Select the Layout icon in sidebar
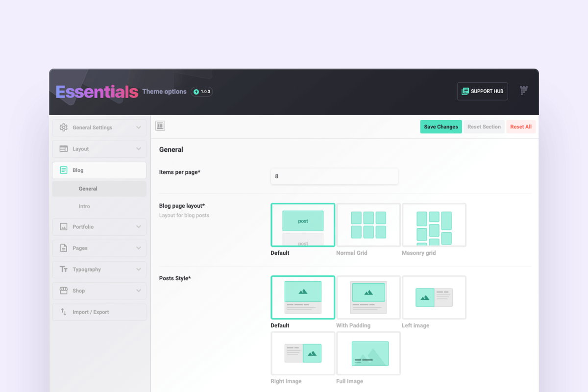This screenshot has height=392, width=588. click(x=63, y=148)
